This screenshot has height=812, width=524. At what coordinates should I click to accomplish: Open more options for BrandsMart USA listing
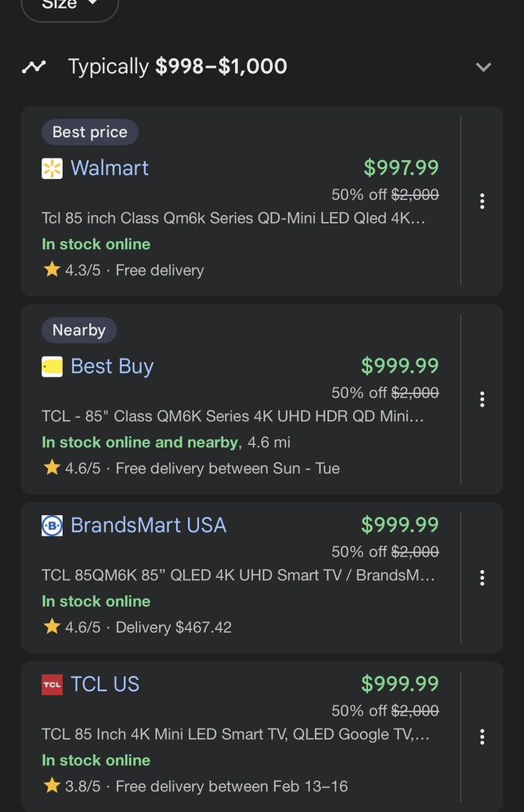[x=482, y=578]
